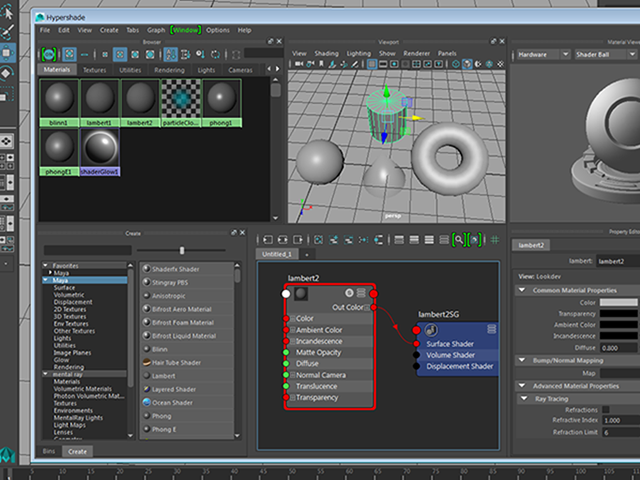Image resolution: width=640 pixels, height=480 pixels.
Task: Click remove selected nodes from graph icon
Action: tap(348, 240)
